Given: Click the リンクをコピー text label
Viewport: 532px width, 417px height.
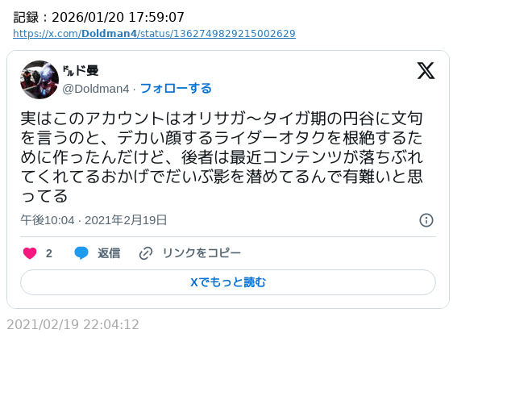Looking at the screenshot, I should [x=202, y=253].
